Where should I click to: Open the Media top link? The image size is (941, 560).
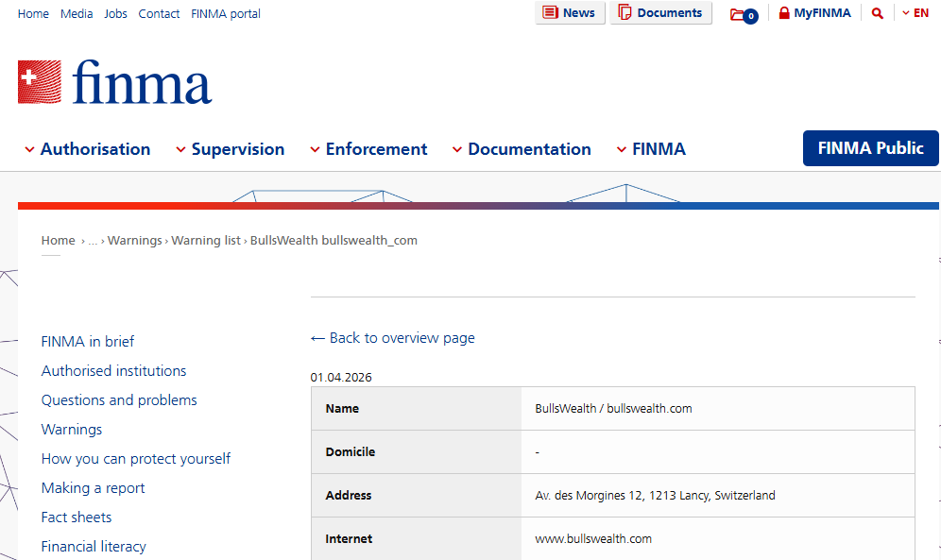tap(77, 14)
